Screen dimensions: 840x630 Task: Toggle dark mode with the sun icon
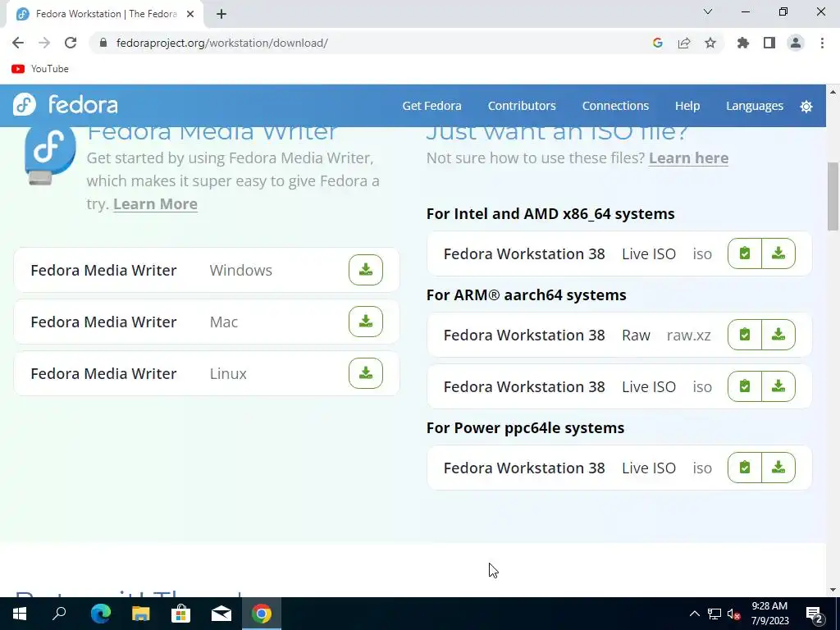806,106
